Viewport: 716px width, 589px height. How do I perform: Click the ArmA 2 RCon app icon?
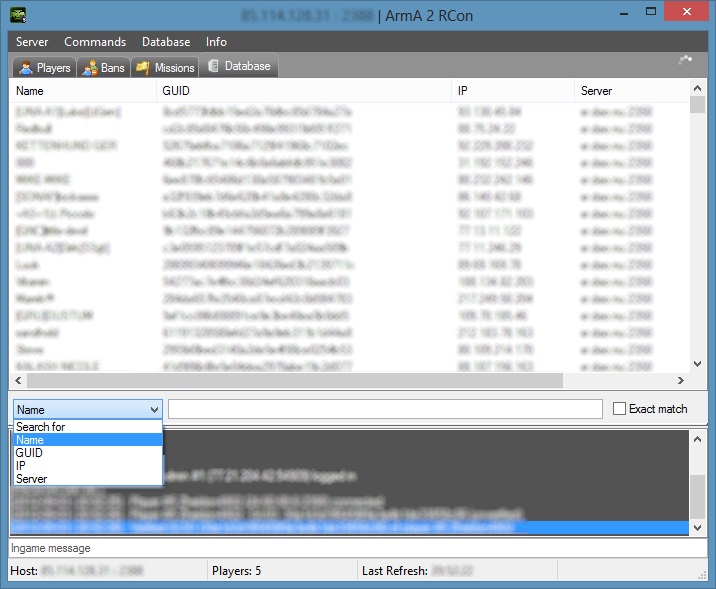18,15
